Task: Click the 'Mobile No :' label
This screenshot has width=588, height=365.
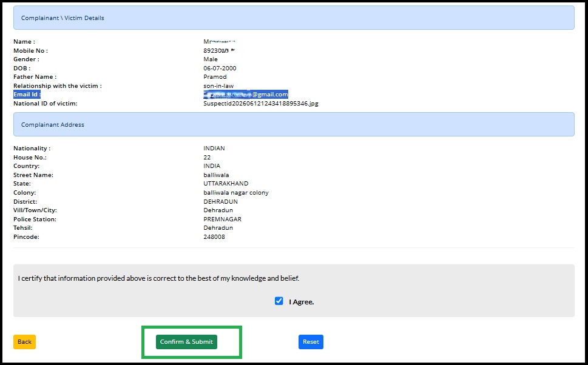Action: click(31, 50)
